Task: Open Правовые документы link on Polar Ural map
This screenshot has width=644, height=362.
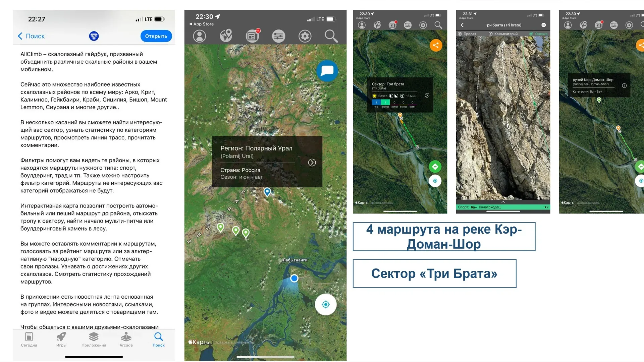Action: [234, 342]
